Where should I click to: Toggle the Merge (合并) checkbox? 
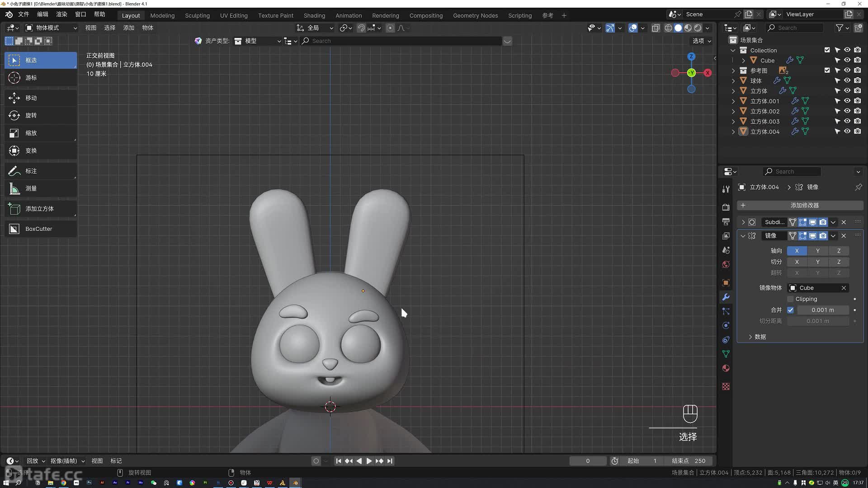(790, 310)
